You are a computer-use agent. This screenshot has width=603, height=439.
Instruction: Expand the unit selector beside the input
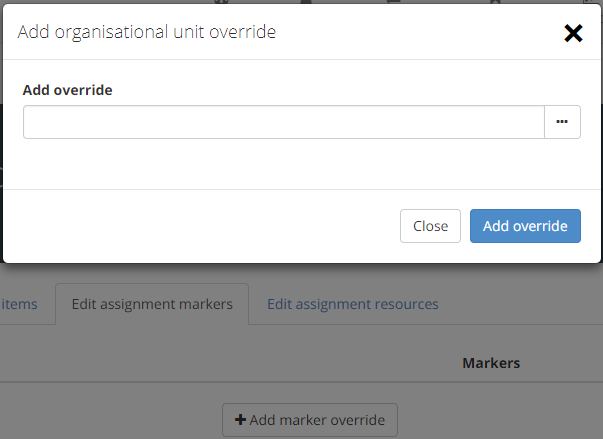(x=562, y=122)
